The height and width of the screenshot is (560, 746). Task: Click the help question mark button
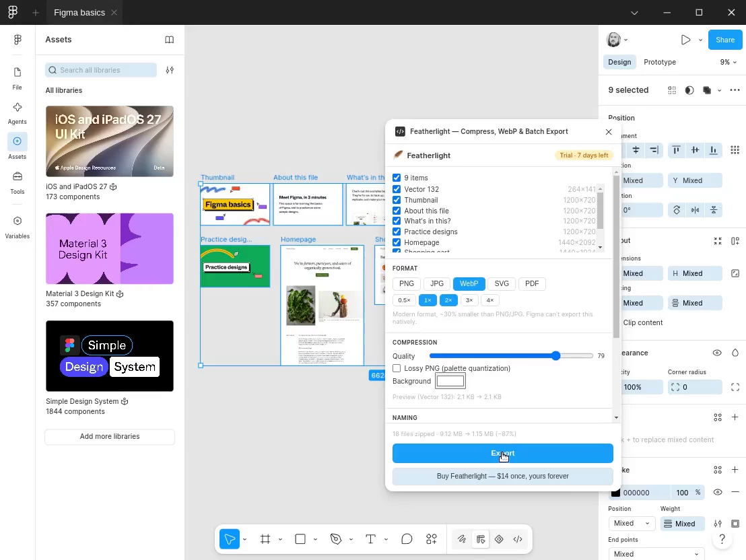pos(722,539)
